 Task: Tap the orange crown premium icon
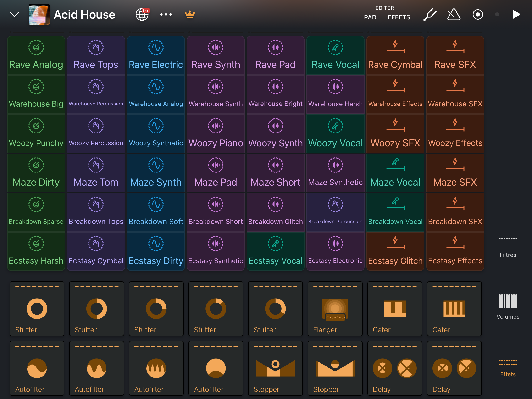189,14
